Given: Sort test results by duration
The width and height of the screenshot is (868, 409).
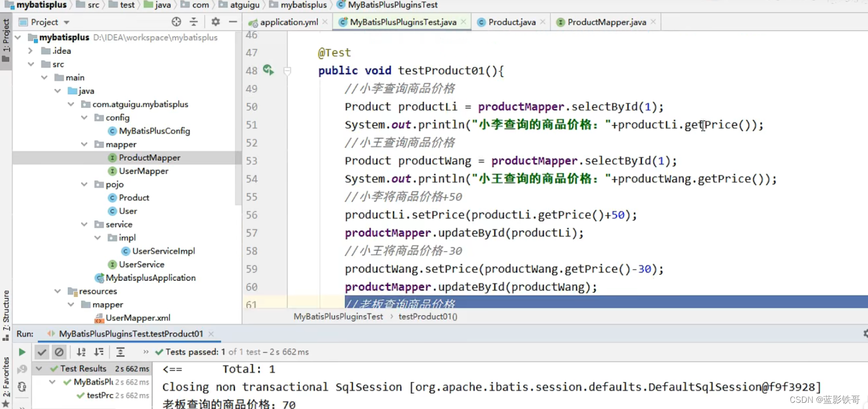Looking at the screenshot, I should 99,352.
